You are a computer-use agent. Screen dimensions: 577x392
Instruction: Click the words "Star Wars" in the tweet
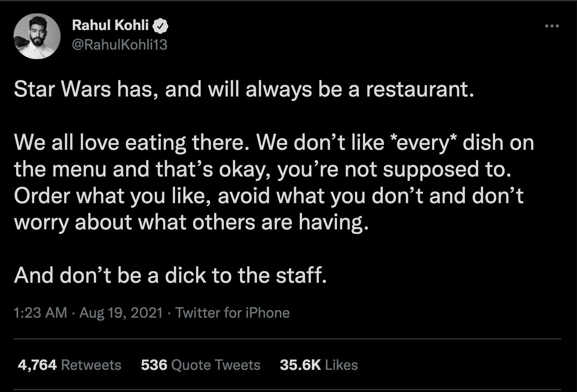click(62, 90)
